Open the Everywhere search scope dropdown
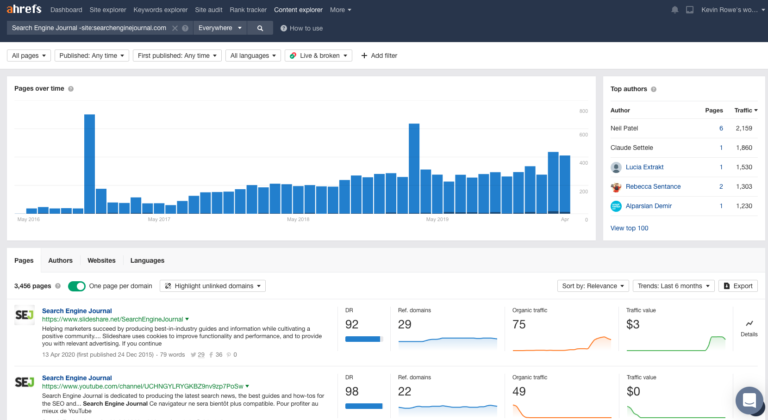Image resolution: width=768 pixels, height=420 pixels. pos(220,28)
